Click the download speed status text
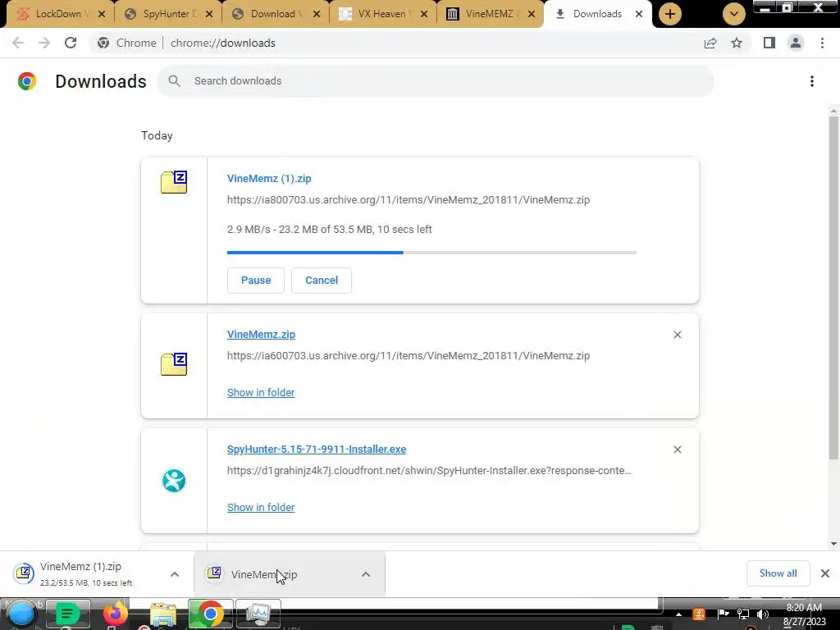Screen dimensions: 840x630 click(x=329, y=230)
